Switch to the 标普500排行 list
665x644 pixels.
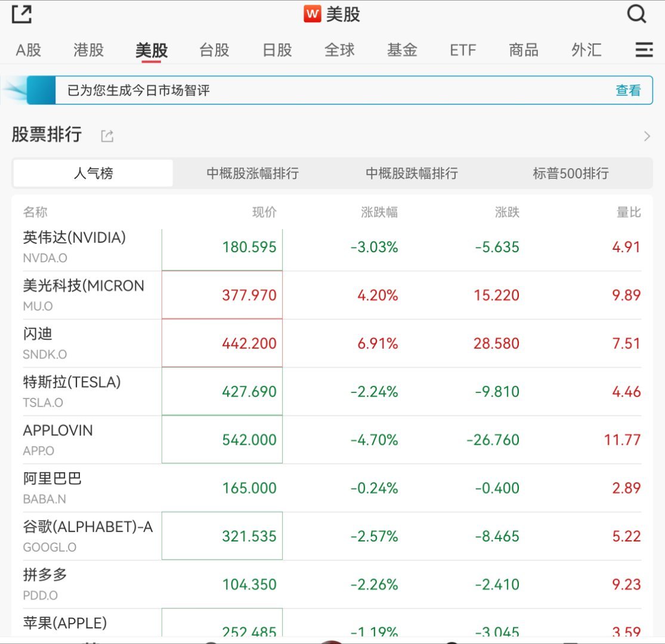(571, 173)
